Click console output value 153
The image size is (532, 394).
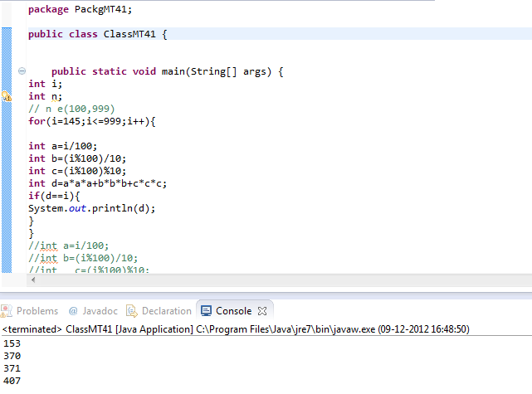point(12,343)
